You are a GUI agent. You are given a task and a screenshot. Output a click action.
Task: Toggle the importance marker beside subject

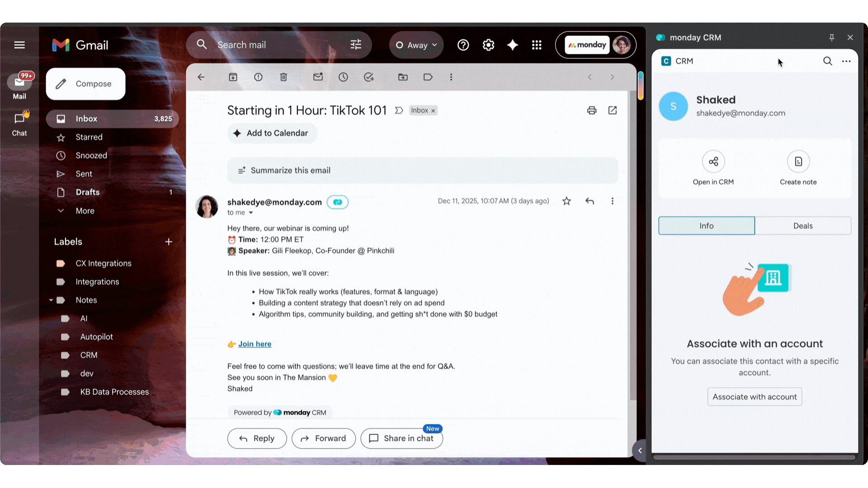[x=399, y=110]
